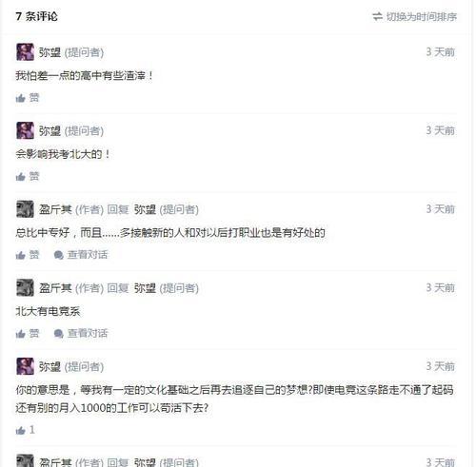Like the reply 北大有电竞系
Viewport: 476px width, 467px height.
pyautogui.click(x=28, y=333)
